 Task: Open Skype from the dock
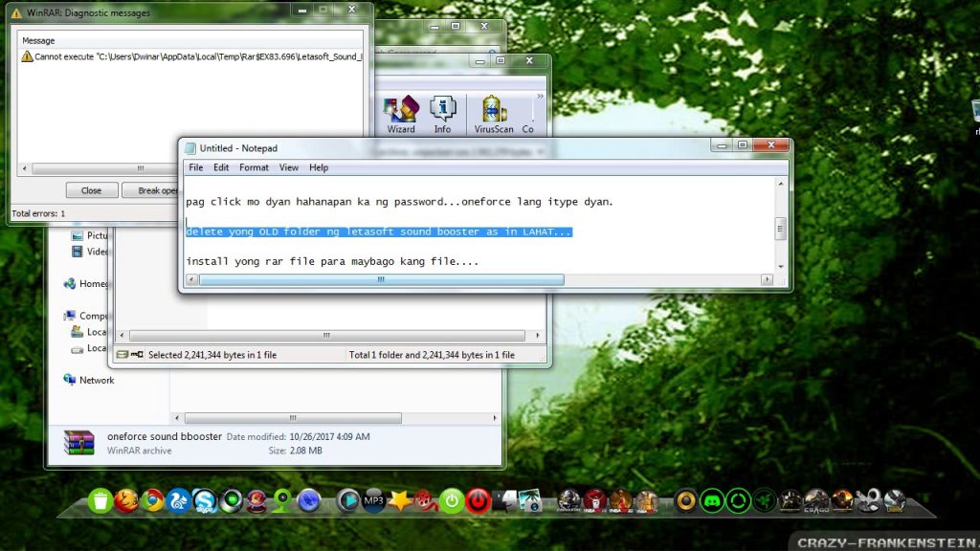pos(205,500)
